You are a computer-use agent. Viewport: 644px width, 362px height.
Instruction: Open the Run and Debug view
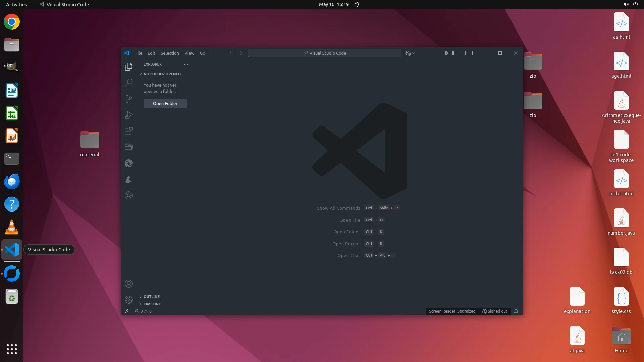(129, 115)
